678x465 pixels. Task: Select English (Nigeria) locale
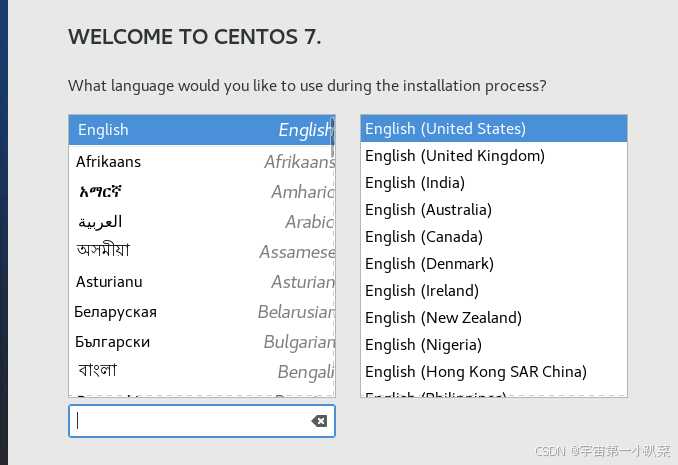[x=494, y=345]
